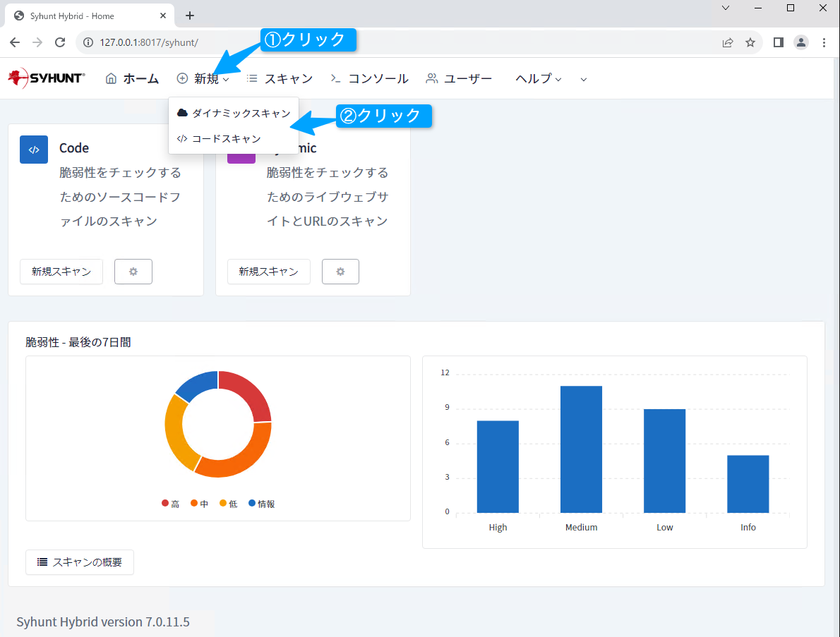
Task: Click the Code card heading
Action: point(74,147)
